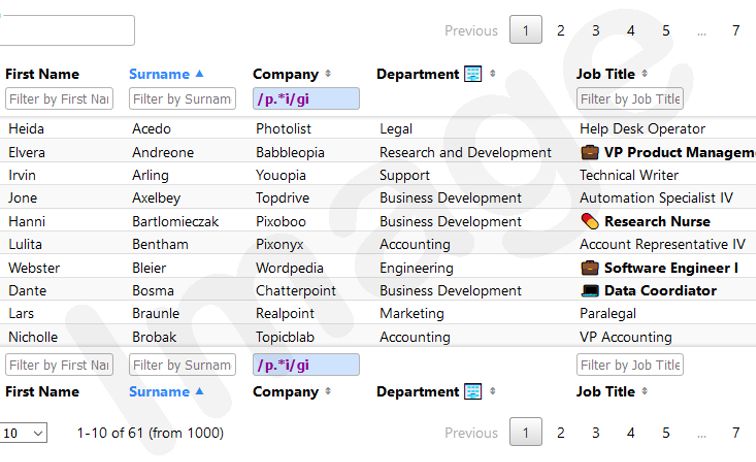This screenshot has height=462, width=756.
Task: Click the top Filter by First Name field
Action: click(x=59, y=99)
